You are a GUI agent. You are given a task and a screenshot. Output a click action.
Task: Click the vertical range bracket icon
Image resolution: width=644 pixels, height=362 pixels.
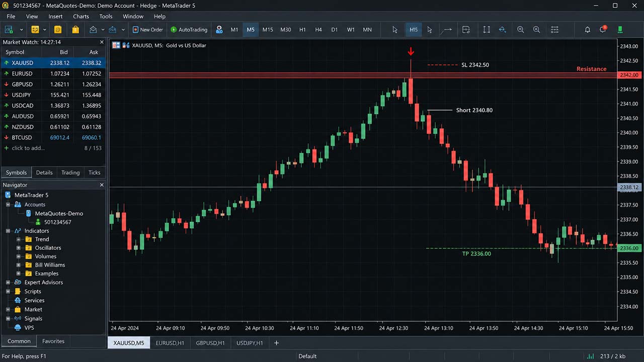[x=487, y=30]
